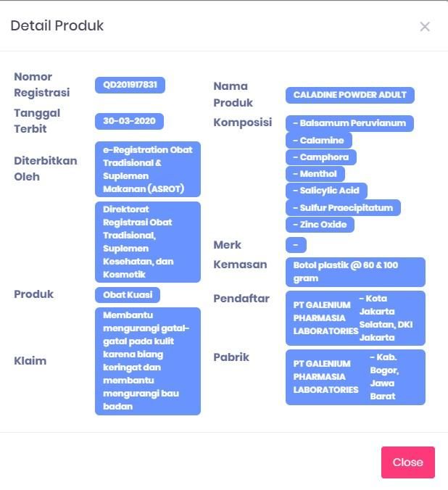Click the Calamine composition badge
Image resolution: width=448 pixels, height=490 pixels.
(319, 141)
